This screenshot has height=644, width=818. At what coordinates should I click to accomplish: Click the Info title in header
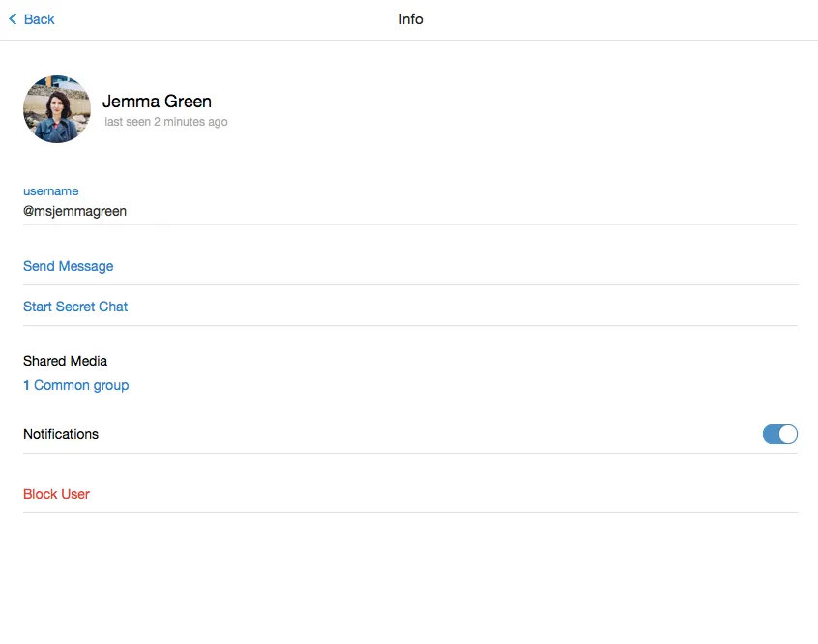tap(411, 19)
